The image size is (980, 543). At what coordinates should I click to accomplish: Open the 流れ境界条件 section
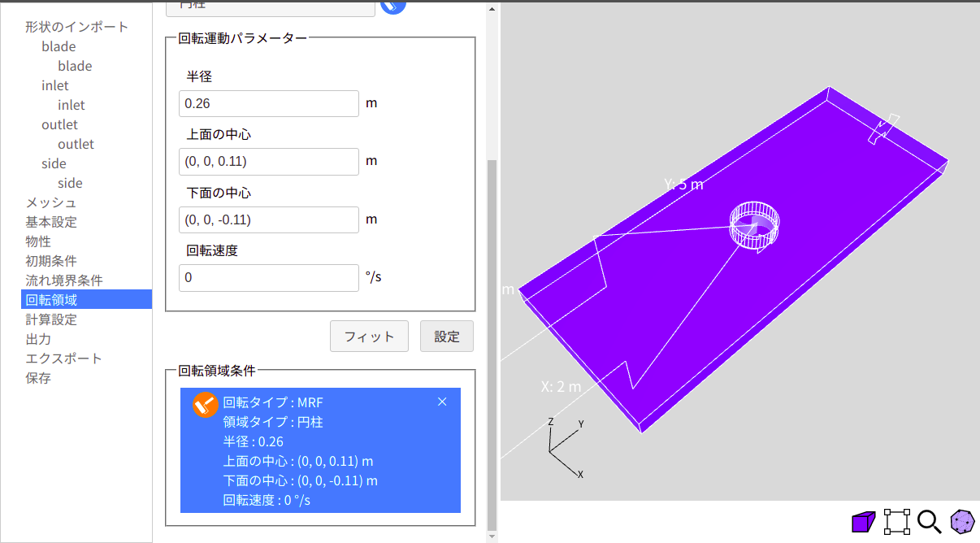[64, 280]
